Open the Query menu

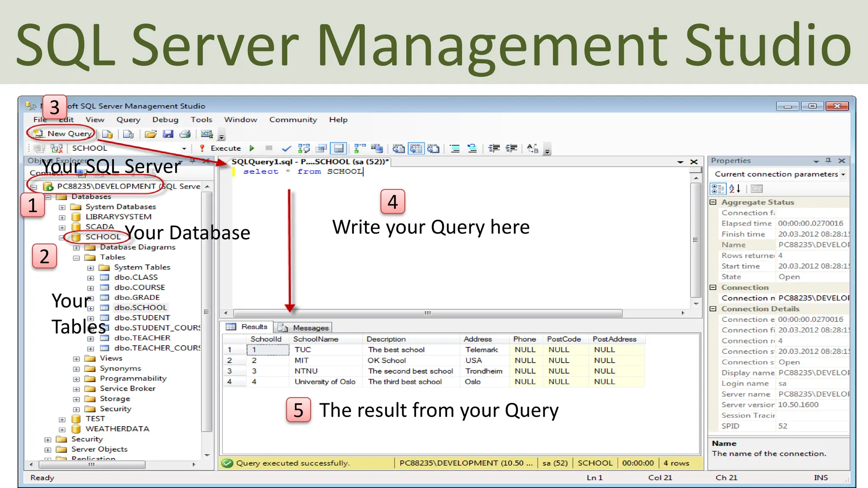click(x=128, y=120)
